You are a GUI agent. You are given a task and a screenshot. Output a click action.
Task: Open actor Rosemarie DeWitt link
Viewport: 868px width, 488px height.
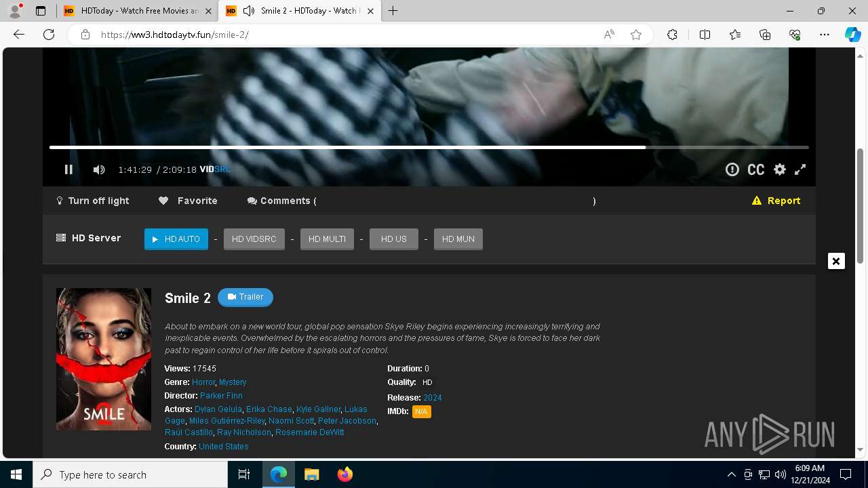(309, 432)
